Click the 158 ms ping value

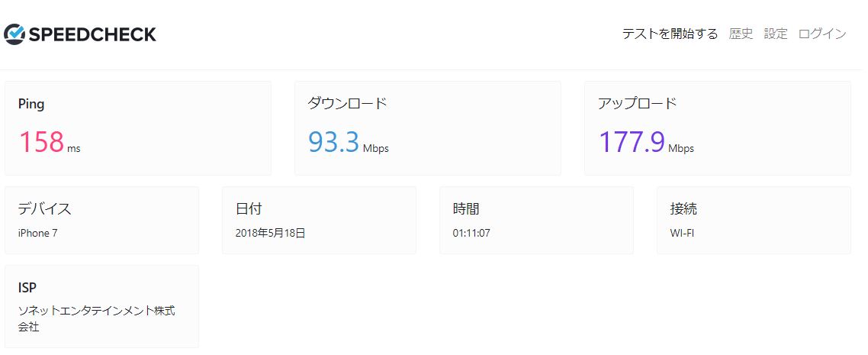pyautogui.click(x=50, y=142)
